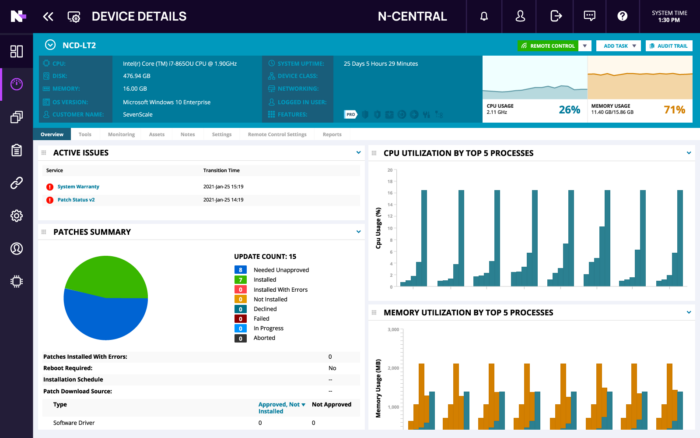The height and width of the screenshot is (438, 700).
Task: Click the System Time 1:30 PM display
Action: [x=669, y=17]
